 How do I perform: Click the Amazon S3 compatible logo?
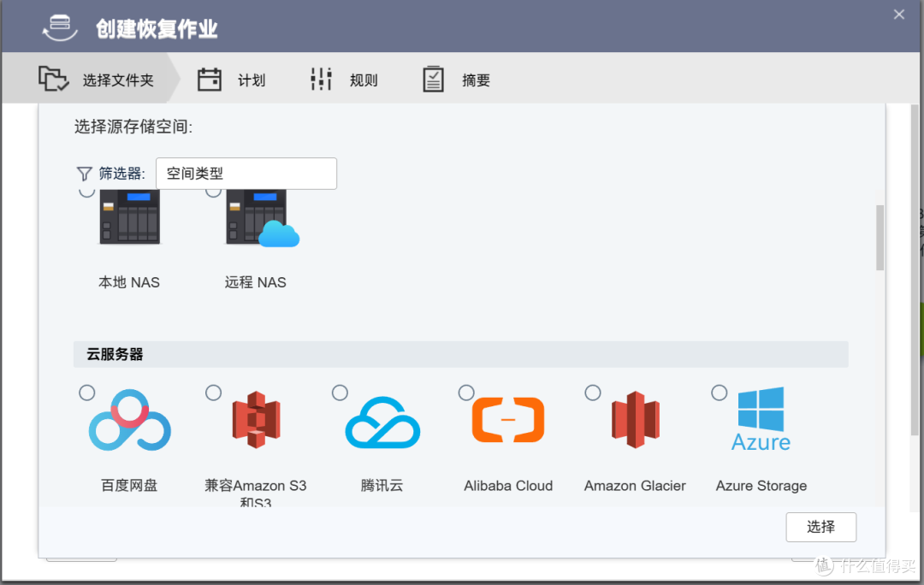[256, 419]
